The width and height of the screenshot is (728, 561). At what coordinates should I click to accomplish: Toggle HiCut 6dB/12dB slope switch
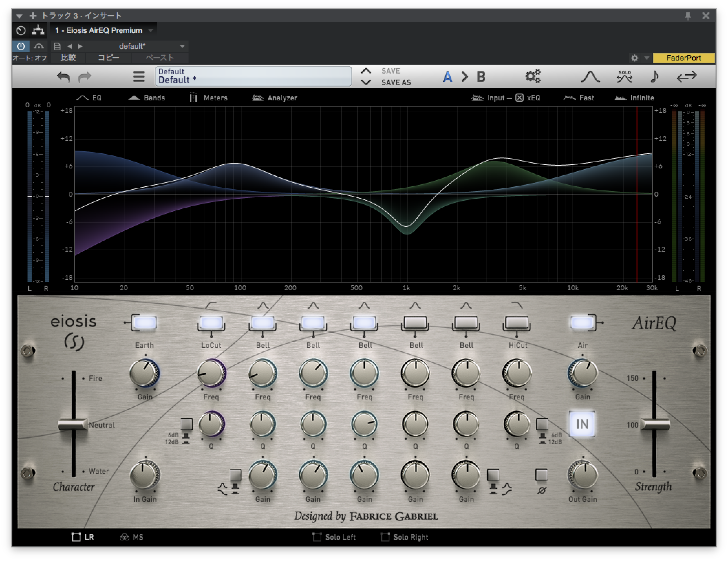tap(542, 424)
